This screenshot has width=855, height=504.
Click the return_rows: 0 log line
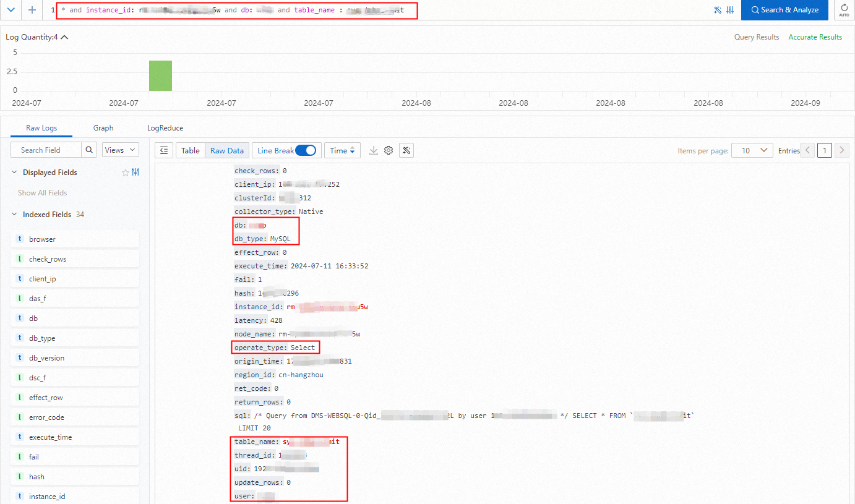tap(262, 402)
